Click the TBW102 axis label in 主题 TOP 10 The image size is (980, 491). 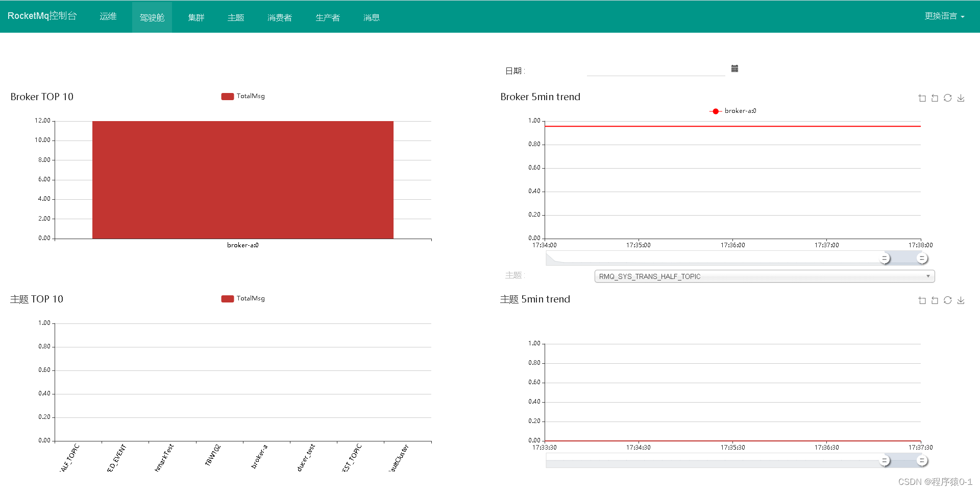pyautogui.click(x=212, y=455)
